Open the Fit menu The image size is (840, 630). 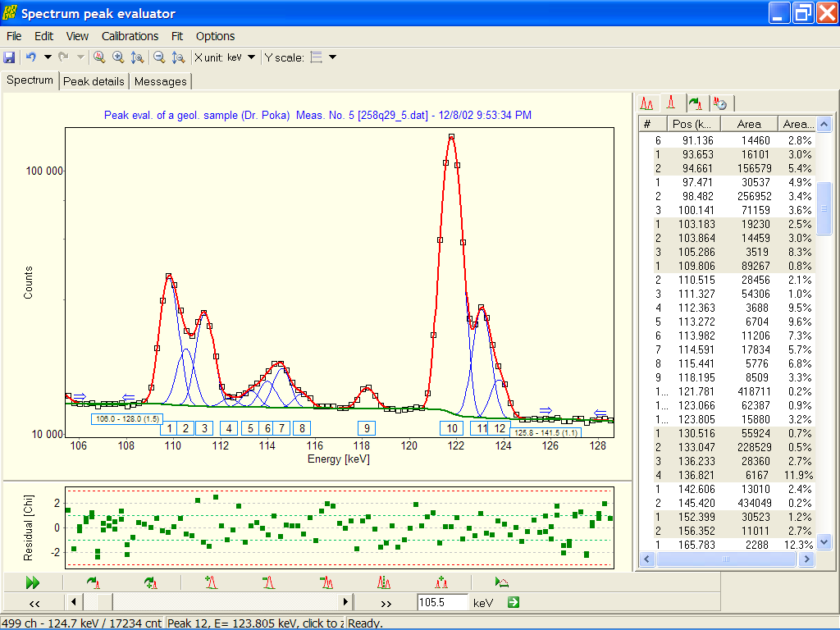[x=177, y=36]
